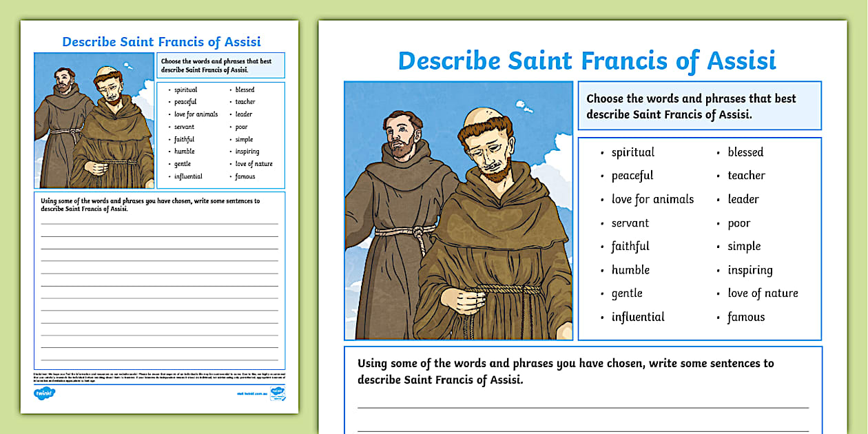
Task: Select the phrase 'love of nature'
Action: [x=763, y=293]
